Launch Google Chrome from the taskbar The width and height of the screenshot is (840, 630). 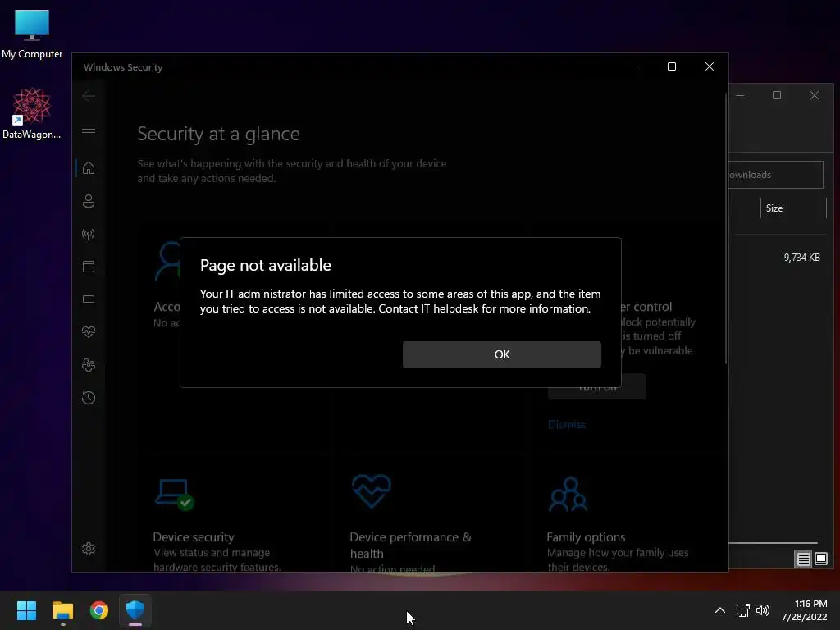[99, 610]
